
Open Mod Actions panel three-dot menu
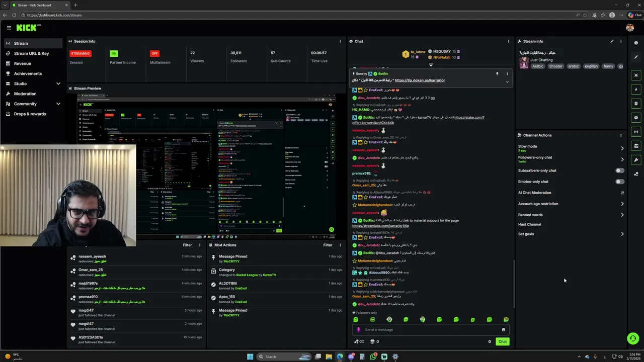[340, 245]
